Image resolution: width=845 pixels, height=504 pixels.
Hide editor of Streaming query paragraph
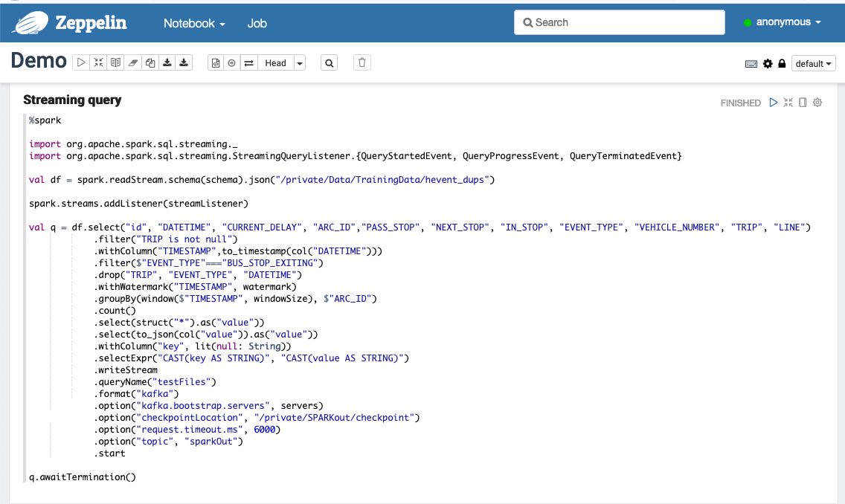pos(788,103)
